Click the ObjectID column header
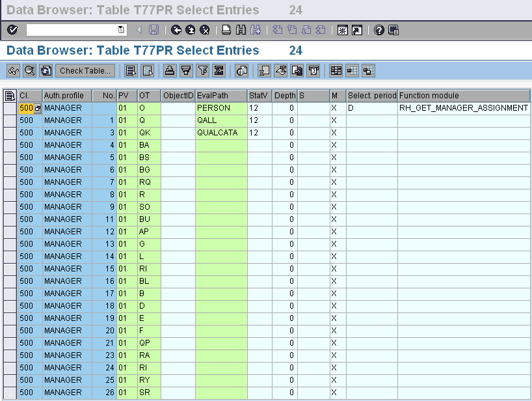532x401 pixels. [x=178, y=96]
